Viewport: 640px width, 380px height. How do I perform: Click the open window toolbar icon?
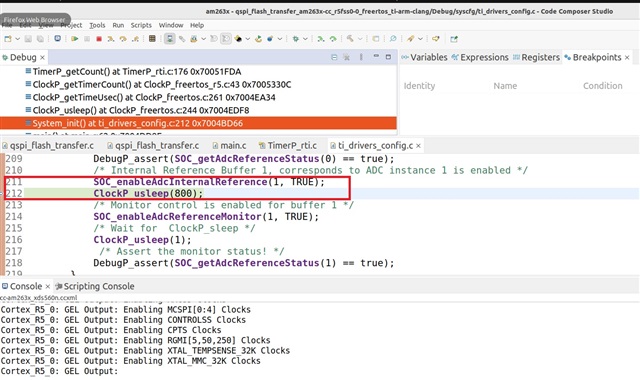[x=376, y=39]
